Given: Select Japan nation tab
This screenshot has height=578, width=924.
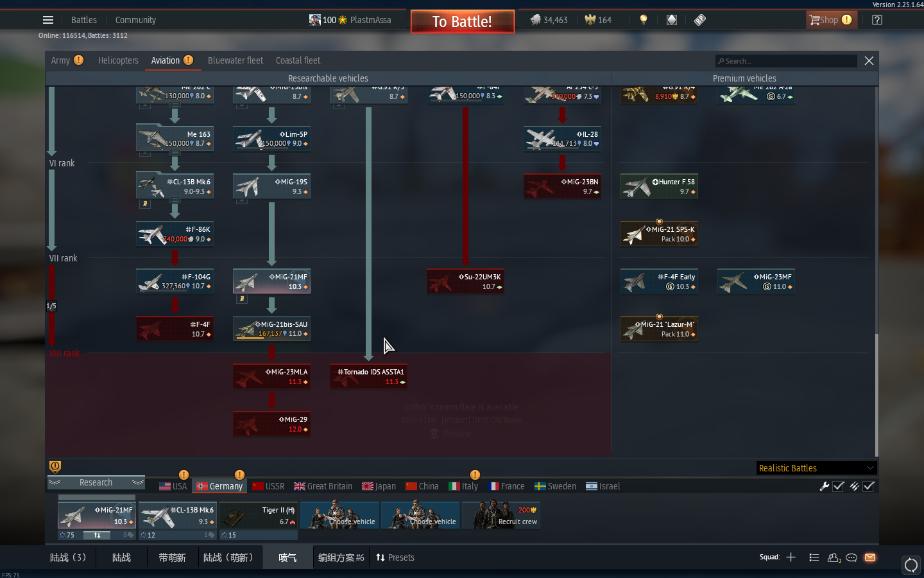Looking at the screenshot, I should [379, 486].
